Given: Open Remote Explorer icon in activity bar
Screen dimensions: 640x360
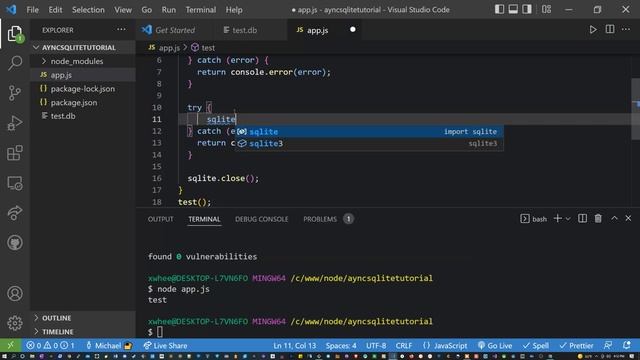Looking at the screenshot, I should [15, 183].
